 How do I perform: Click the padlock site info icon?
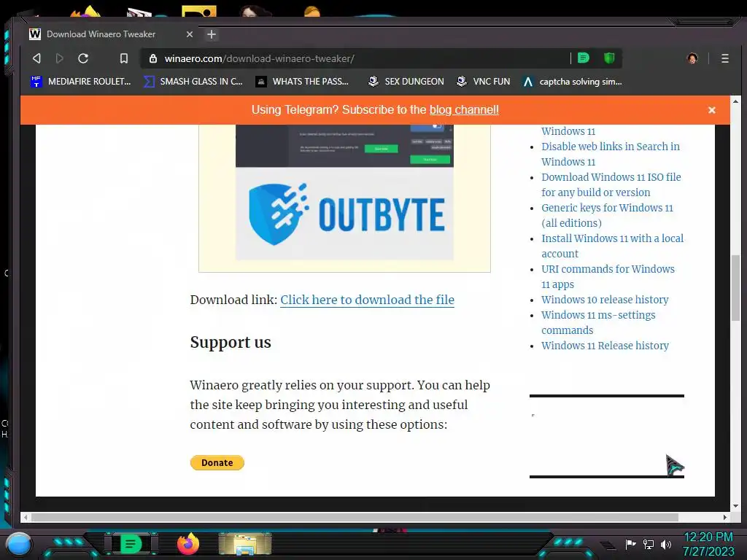coord(153,58)
